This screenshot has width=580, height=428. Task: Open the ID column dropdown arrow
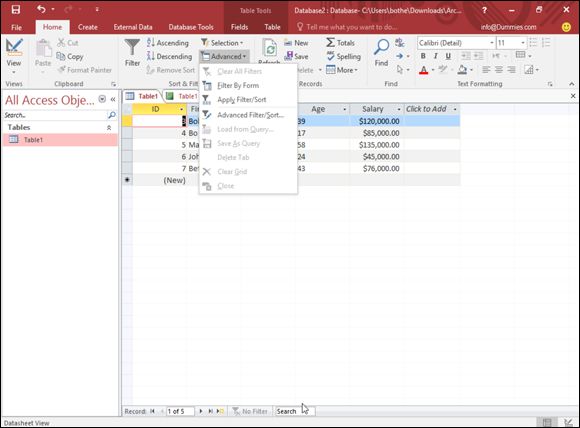[181, 109]
